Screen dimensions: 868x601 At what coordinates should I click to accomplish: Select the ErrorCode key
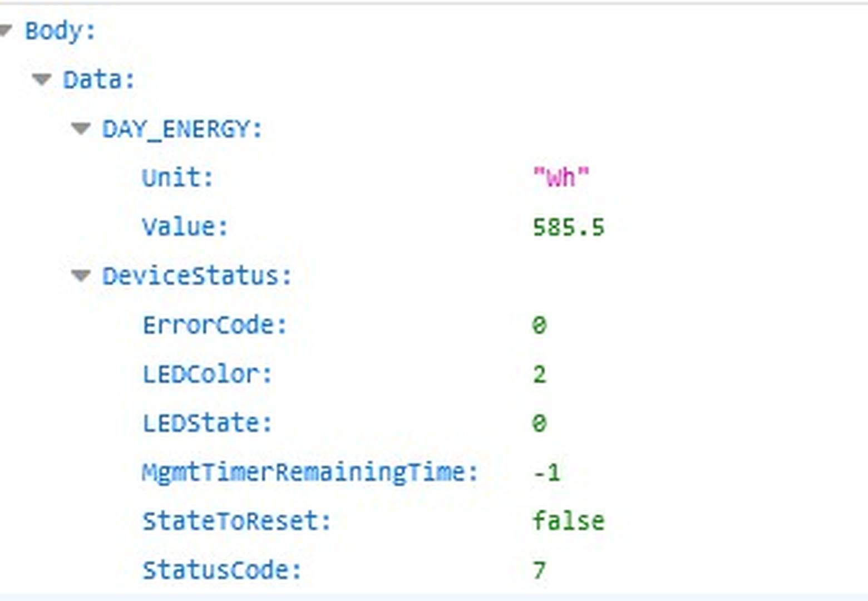click(215, 325)
